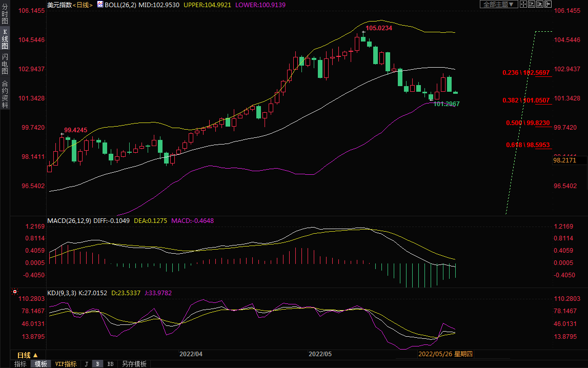Click the rightmost top-right icon with arrow

tap(548, 4)
